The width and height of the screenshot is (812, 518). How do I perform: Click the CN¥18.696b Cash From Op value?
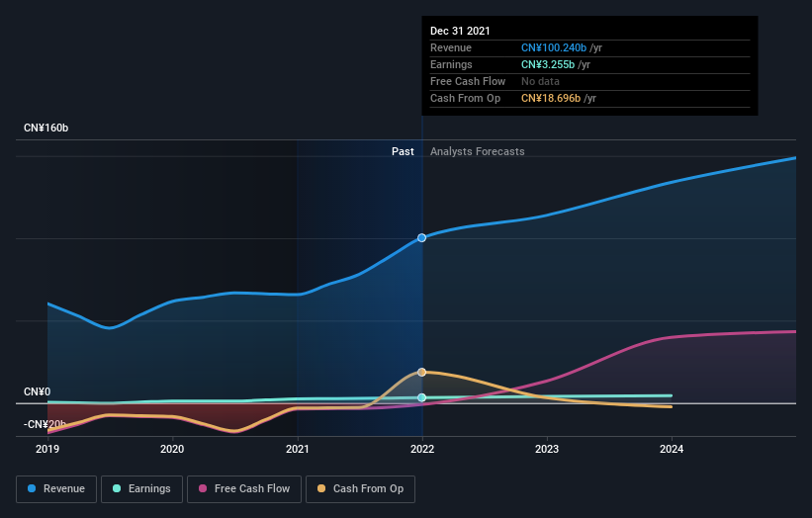(551, 98)
